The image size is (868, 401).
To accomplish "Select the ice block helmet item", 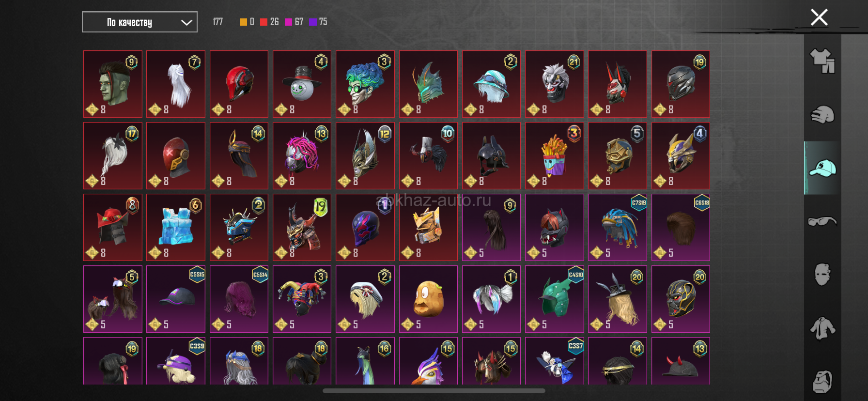I will point(176,227).
